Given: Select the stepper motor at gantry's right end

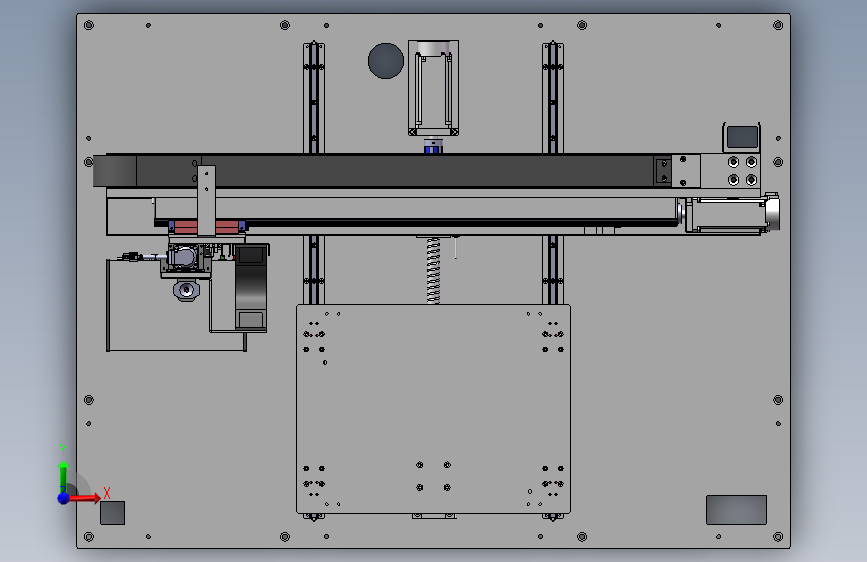Looking at the screenshot, I should tap(733, 215).
